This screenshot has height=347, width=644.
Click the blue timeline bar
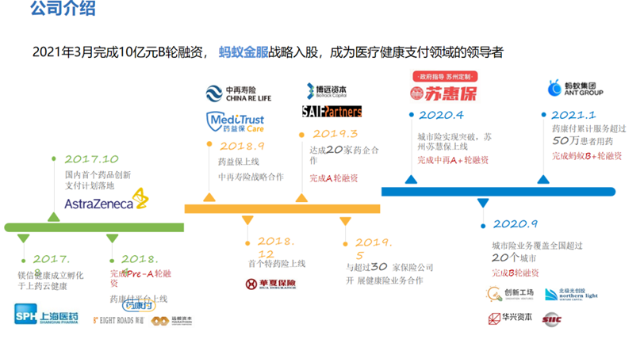pos(498,192)
